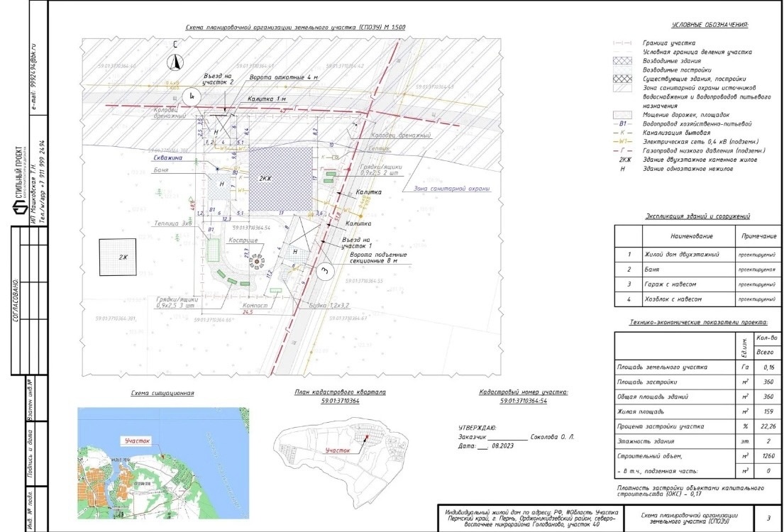Click Ворота подъемные секционные 8 м label
The height and width of the screenshot is (532, 784).
click(377, 257)
